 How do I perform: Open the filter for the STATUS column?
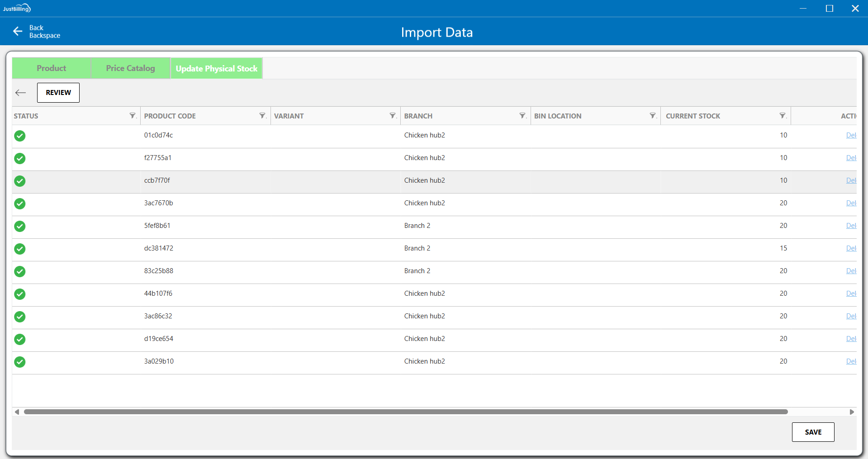[133, 116]
